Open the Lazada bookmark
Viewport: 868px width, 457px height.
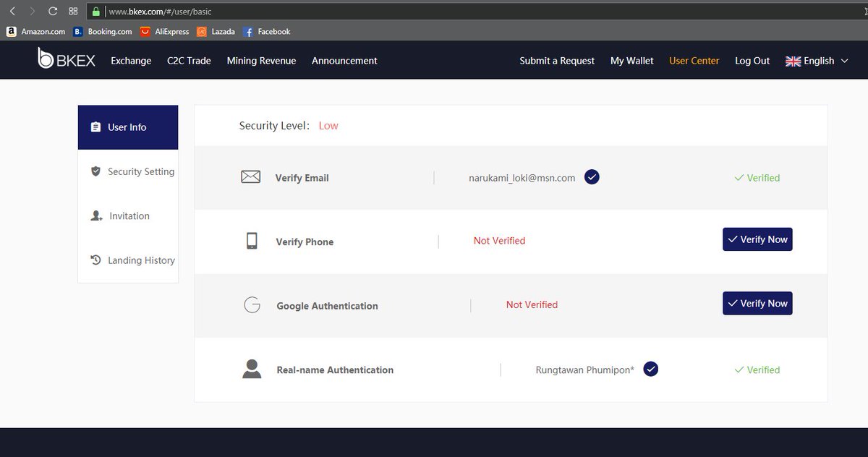[x=216, y=32]
